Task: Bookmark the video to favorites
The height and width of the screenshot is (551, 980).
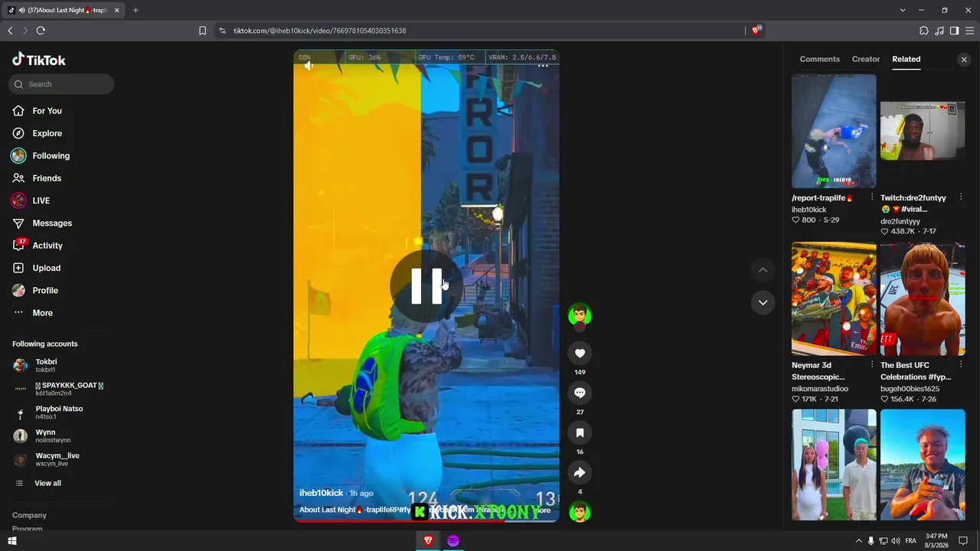Action: click(580, 432)
